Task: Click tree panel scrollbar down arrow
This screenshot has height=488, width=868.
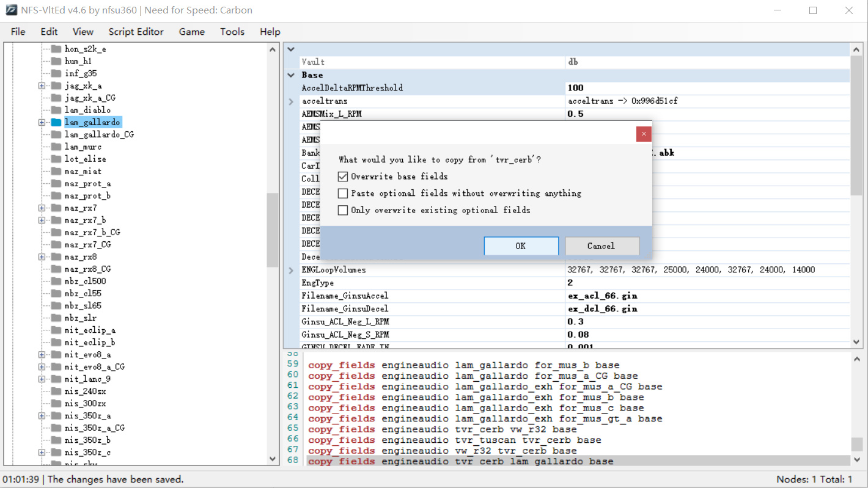Action: [273, 459]
